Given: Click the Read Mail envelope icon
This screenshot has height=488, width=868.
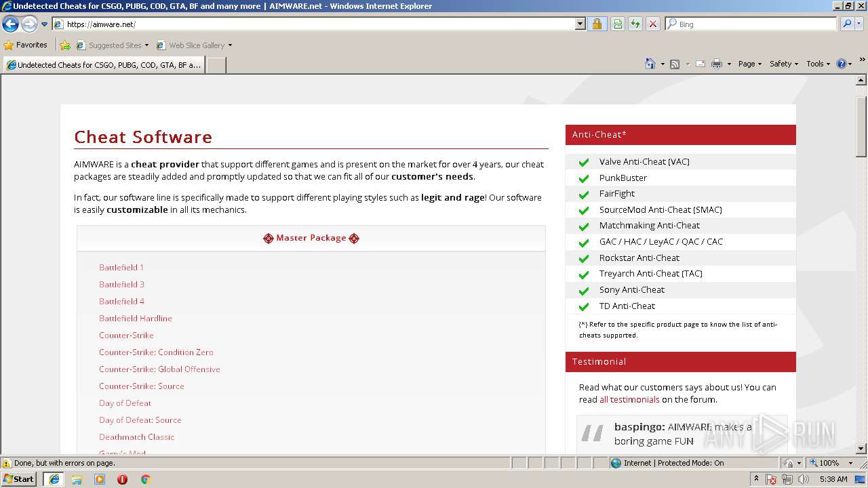Looking at the screenshot, I should tap(701, 64).
